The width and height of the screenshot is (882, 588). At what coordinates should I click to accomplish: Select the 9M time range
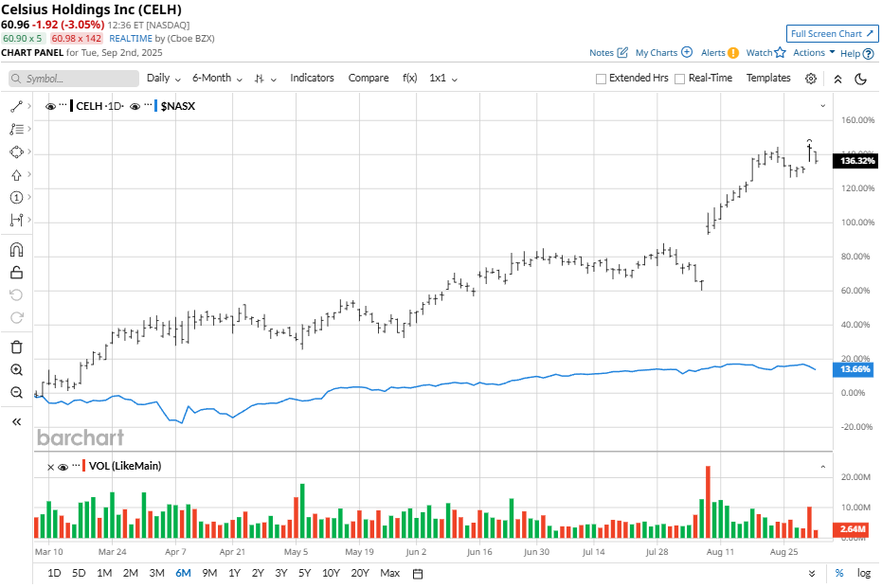click(x=209, y=573)
